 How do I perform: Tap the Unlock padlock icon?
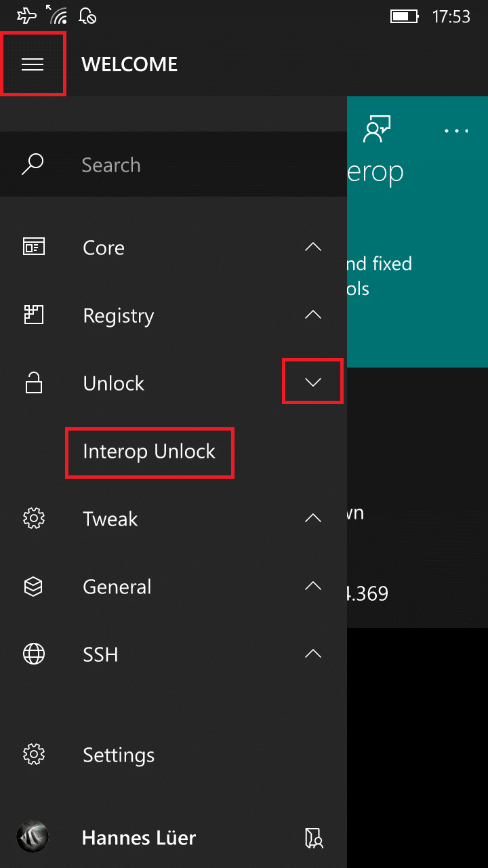click(33, 383)
